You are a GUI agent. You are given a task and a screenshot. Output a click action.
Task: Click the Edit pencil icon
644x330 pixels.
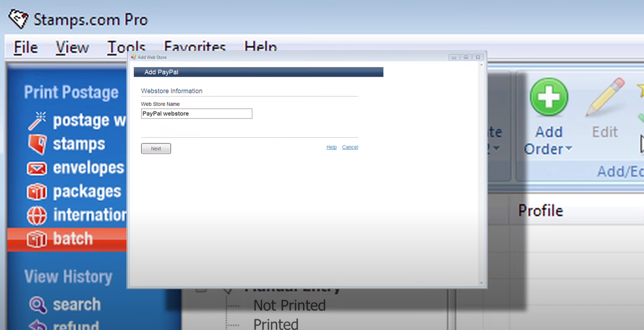(605, 97)
